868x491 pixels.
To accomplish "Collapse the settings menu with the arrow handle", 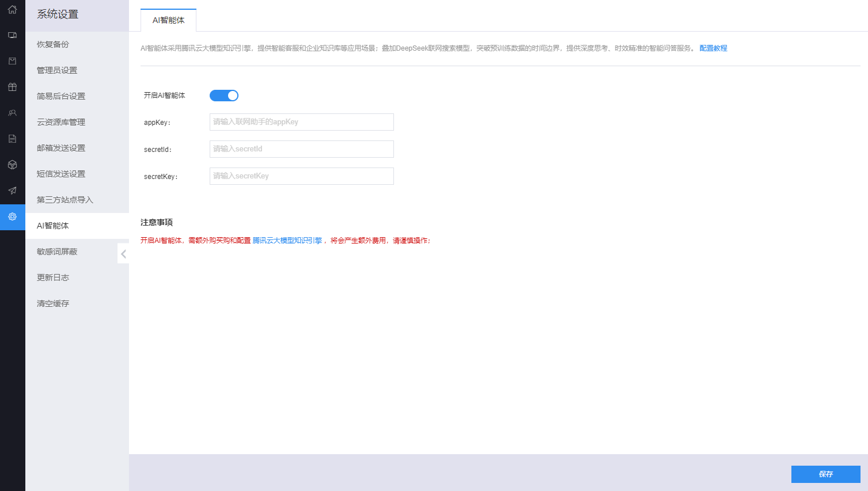I will [123, 253].
